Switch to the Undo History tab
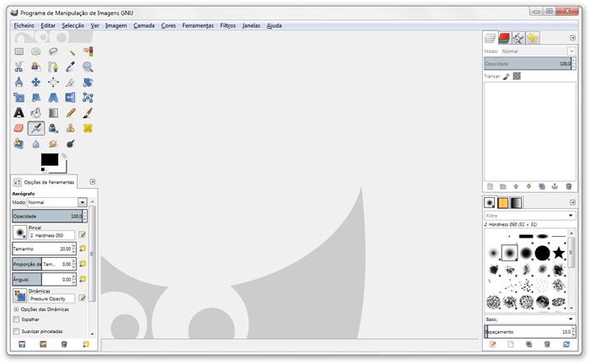590x364 pixels. 532,38
